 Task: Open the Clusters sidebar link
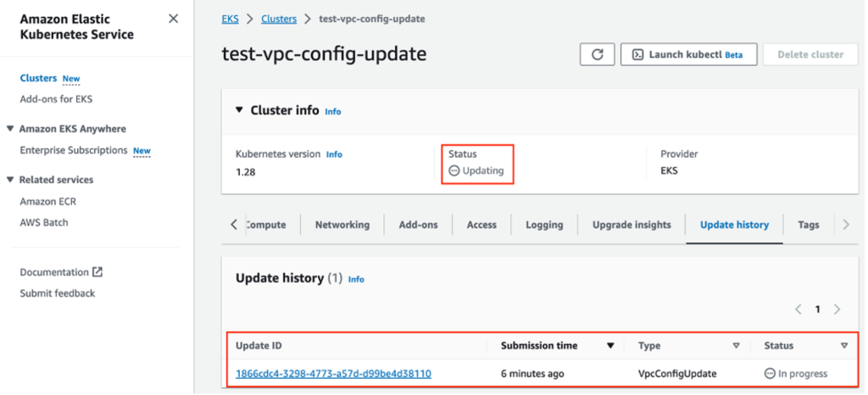[x=38, y=78]
